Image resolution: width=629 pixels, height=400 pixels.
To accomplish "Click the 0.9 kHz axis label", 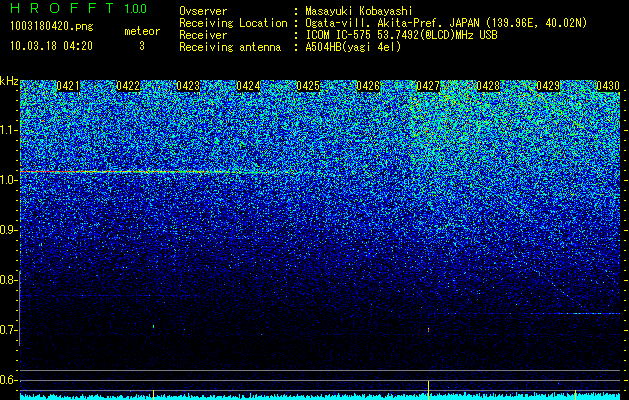I will 9,230.
